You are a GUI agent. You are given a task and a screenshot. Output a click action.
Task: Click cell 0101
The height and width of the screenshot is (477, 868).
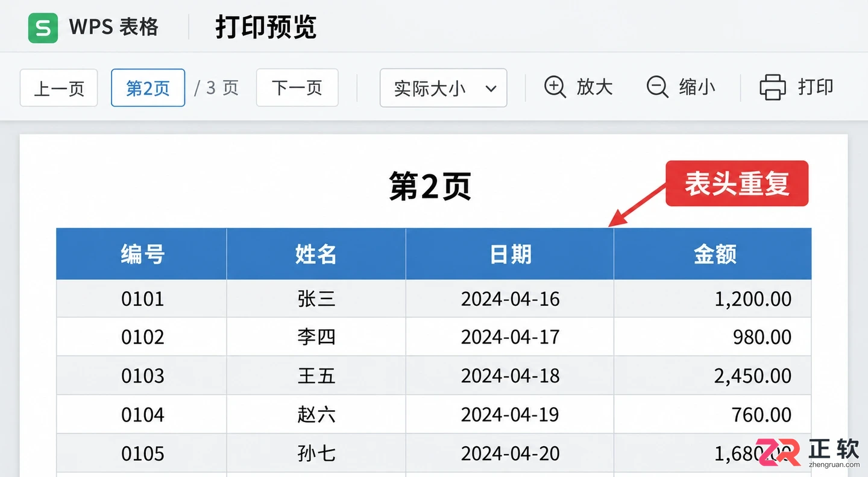point(142,299)
